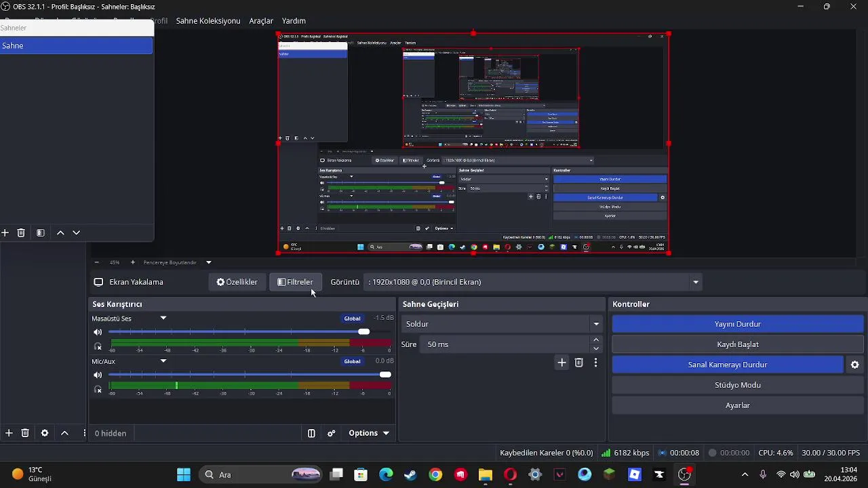Click 0 hidden label in mixer
Viewport: 868px width, 488px height.
tap(111, 433)
